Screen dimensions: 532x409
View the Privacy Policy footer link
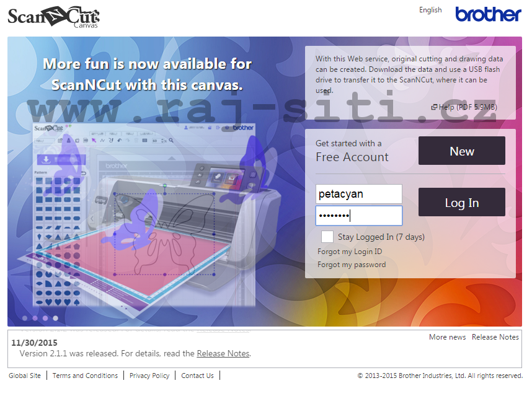tap(149, 376)
